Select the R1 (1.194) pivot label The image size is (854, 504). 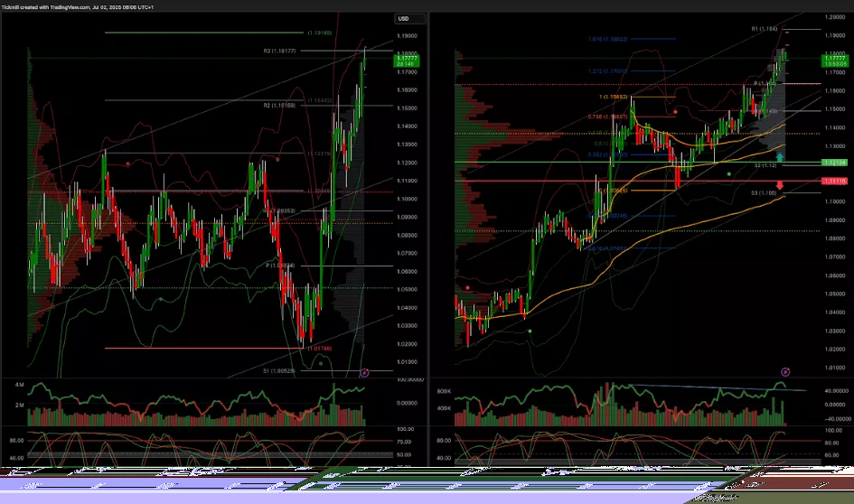764,29
